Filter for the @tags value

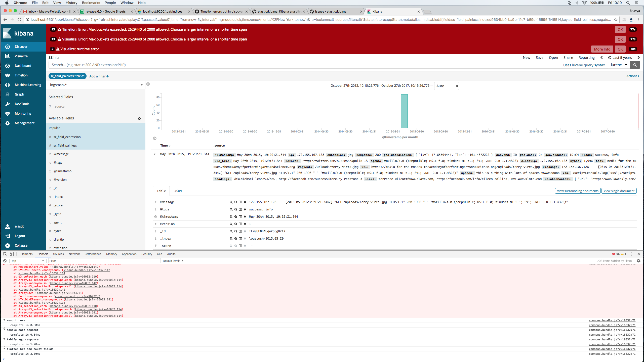click(231, 209)
